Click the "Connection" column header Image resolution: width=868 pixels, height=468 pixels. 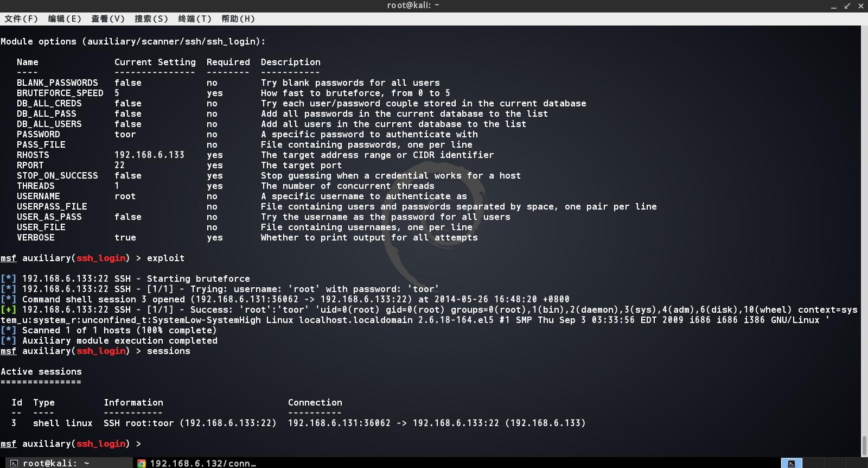pos(315,403)
